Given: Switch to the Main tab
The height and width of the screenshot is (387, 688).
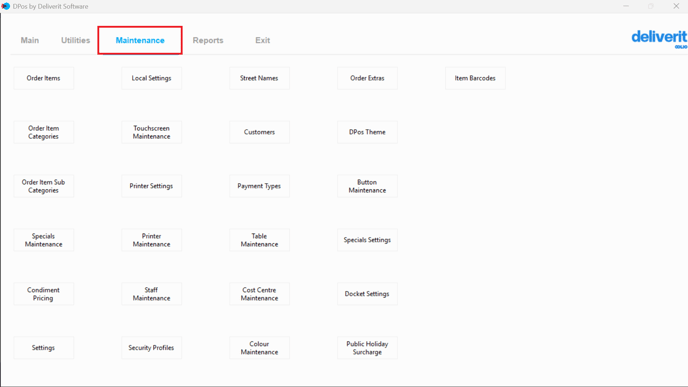Looking at the screenshot, I should point(30,40).
